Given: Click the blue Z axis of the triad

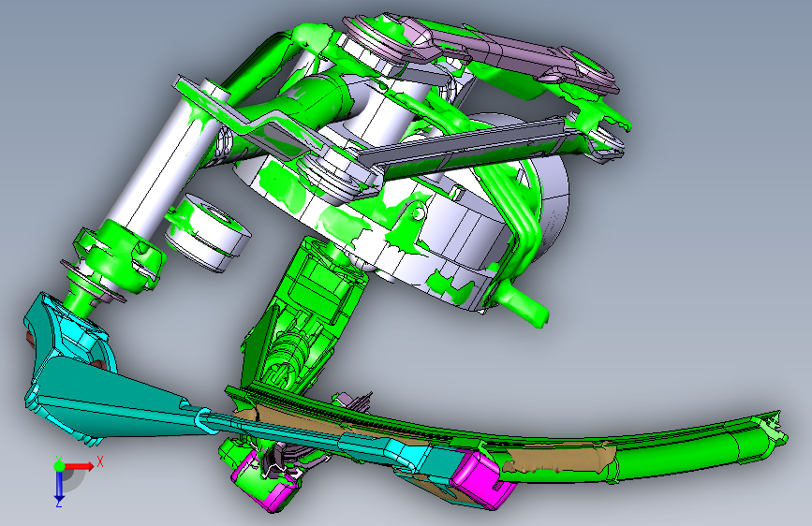Looking at the screenshot, I should 59,485.
